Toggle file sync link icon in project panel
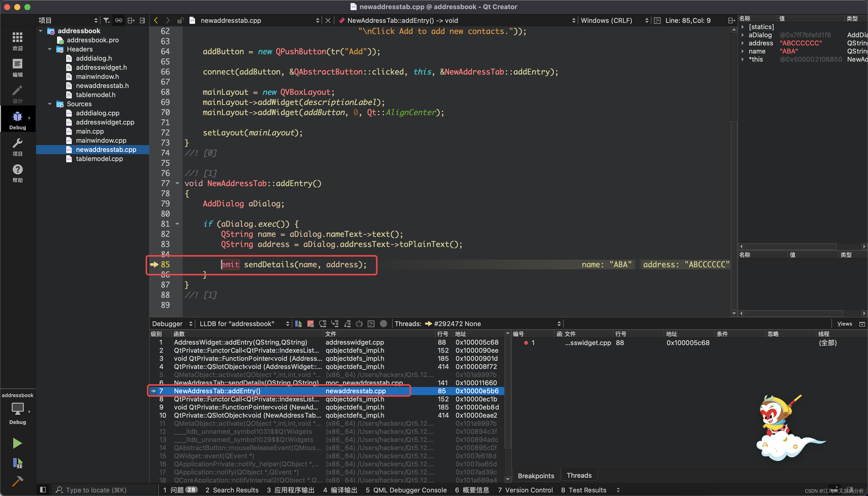Viewport: 868px width, 496px height. [x=118, y=21]
